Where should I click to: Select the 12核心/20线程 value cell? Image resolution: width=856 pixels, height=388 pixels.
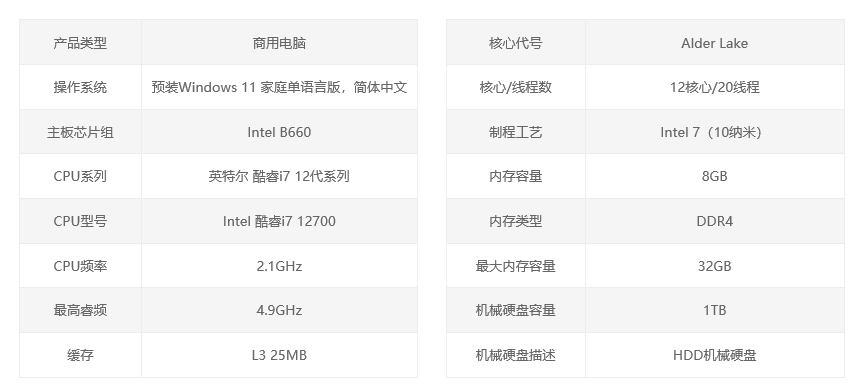tap(715, 87)
